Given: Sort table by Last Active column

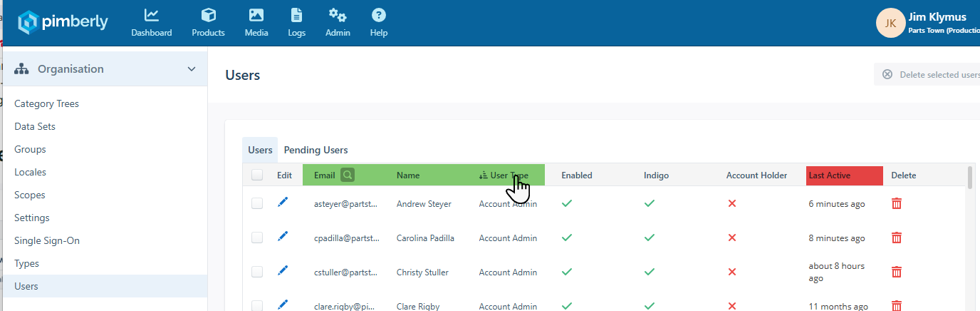Looking at the screenshot, I should (x=829, y=175).
